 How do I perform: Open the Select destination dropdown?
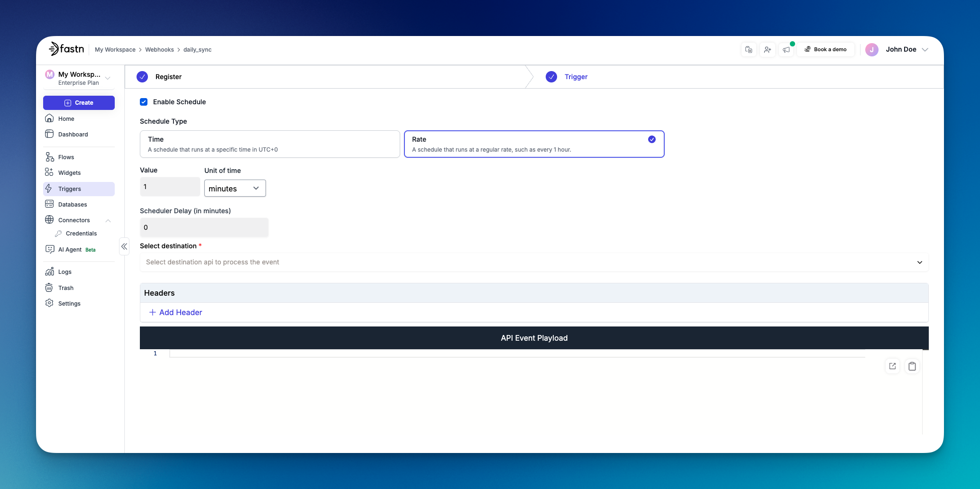534,262
